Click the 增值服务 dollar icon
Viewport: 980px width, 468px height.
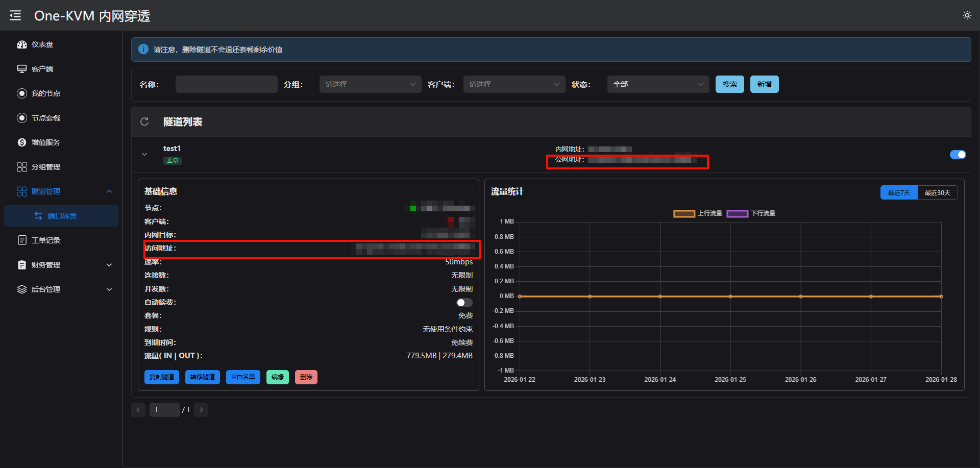(22, 142)
